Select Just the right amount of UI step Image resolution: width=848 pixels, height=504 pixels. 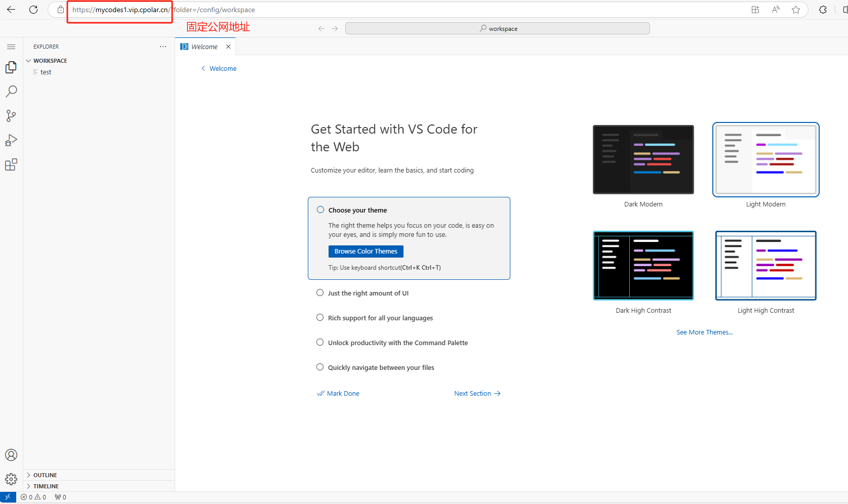[368, 293]
